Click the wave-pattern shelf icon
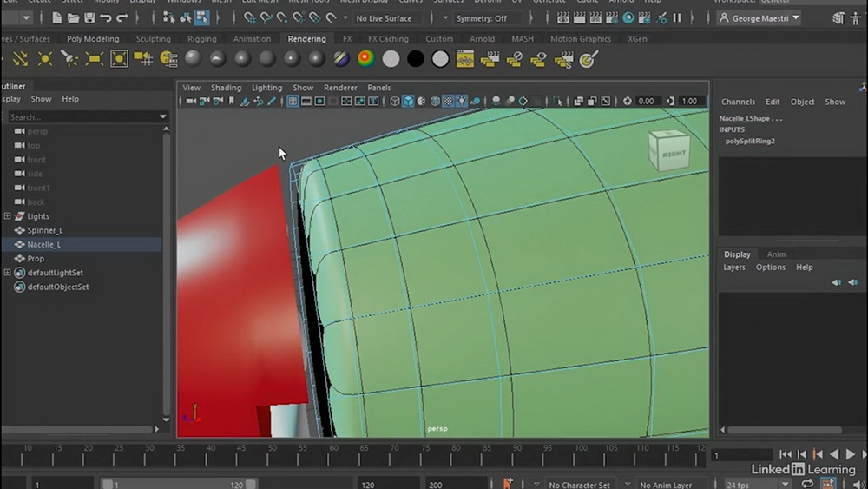Image resolution: width=868 pixels, height=489 pixels. point(465,59)
